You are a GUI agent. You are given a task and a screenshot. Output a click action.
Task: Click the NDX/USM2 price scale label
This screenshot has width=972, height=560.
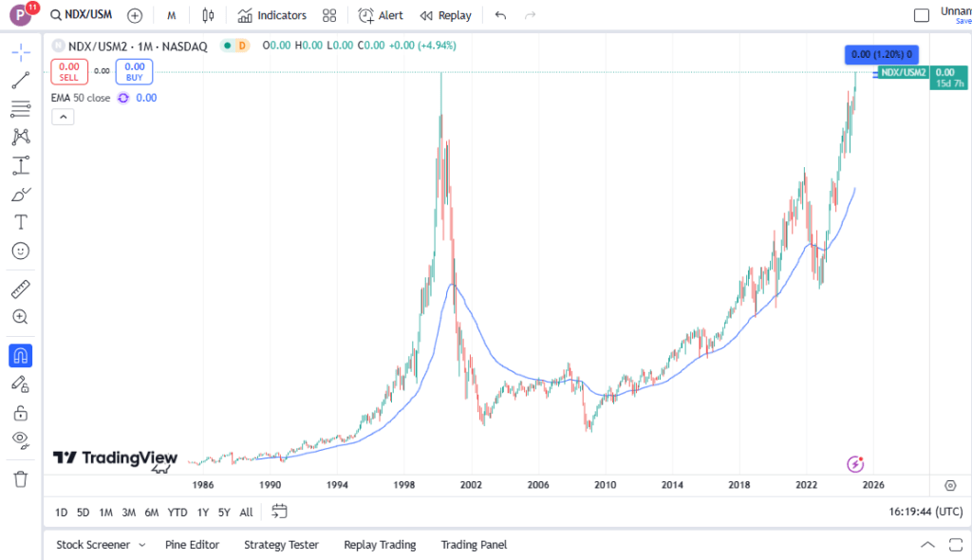point(904,72)
